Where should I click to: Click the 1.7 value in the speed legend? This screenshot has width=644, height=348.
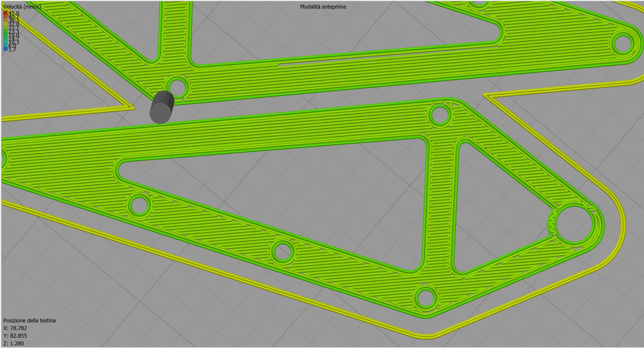point(12,49)
